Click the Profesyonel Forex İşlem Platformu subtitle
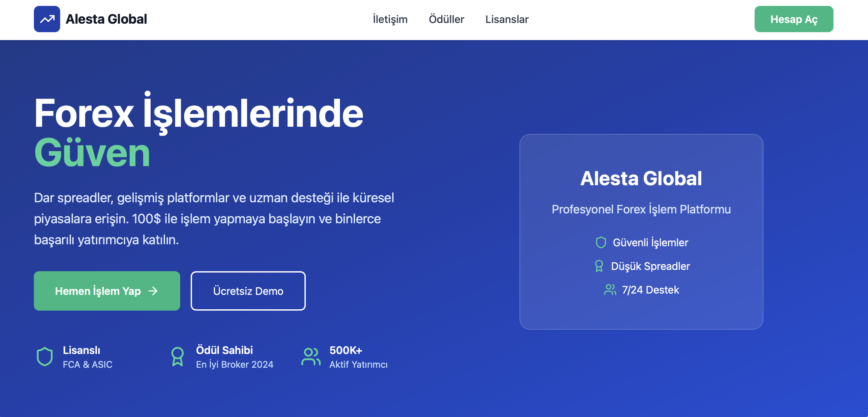 [641, 209]
